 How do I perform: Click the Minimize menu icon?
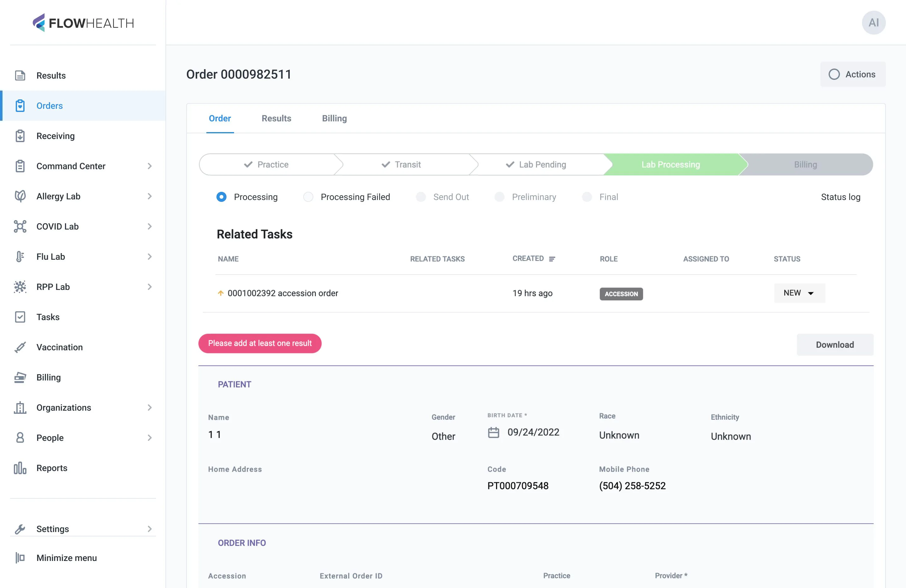pyautogui.click(x=20, y=558)
